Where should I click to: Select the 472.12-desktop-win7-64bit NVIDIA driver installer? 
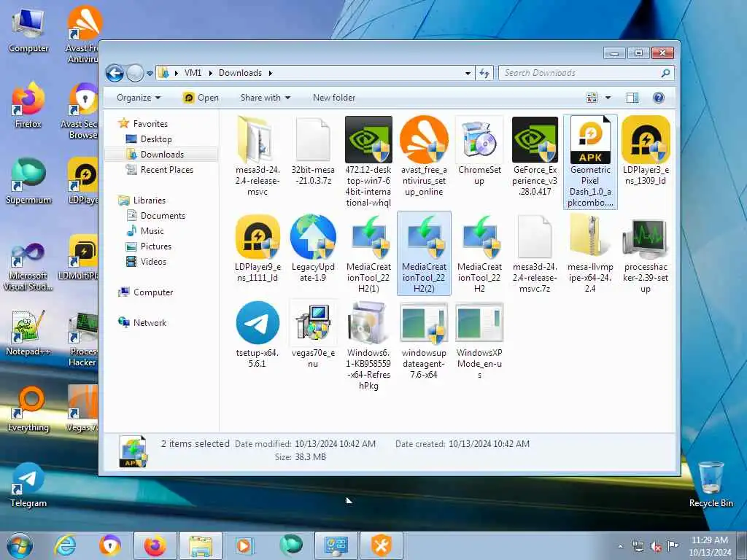click(x=368, y=161)
